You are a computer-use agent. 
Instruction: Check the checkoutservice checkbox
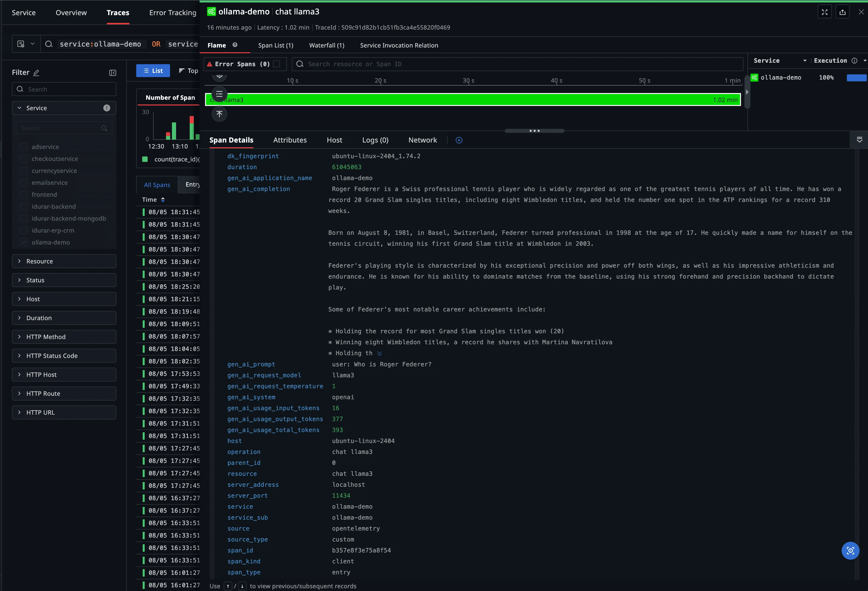point(24,159)
